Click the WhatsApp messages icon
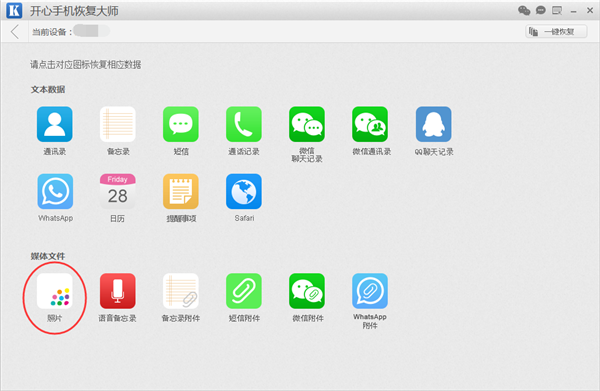 point(55,191)
